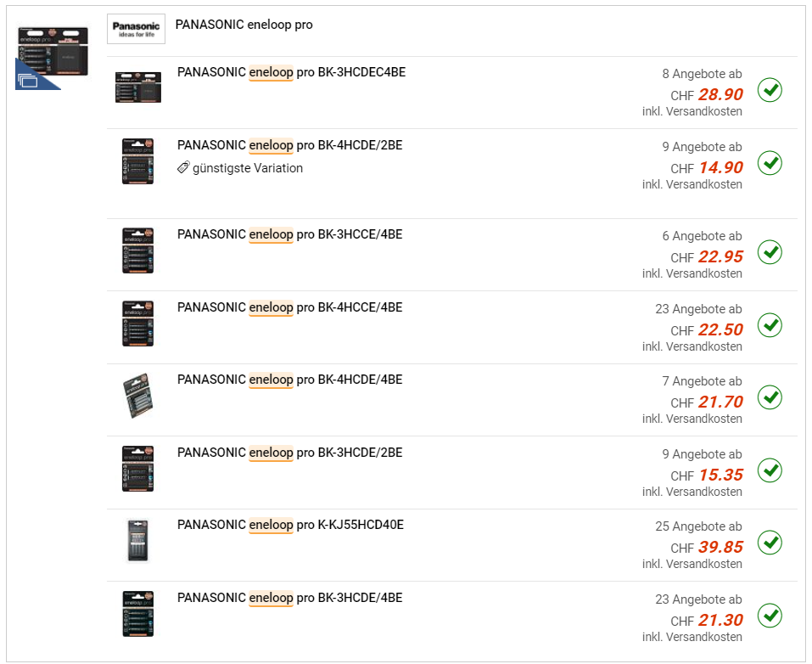Image resolution: width=812 pixels, height=664 pixels.
Task: Click the BK-4HCDE/4BE product thumbnail
Action: tap(137, 397)
